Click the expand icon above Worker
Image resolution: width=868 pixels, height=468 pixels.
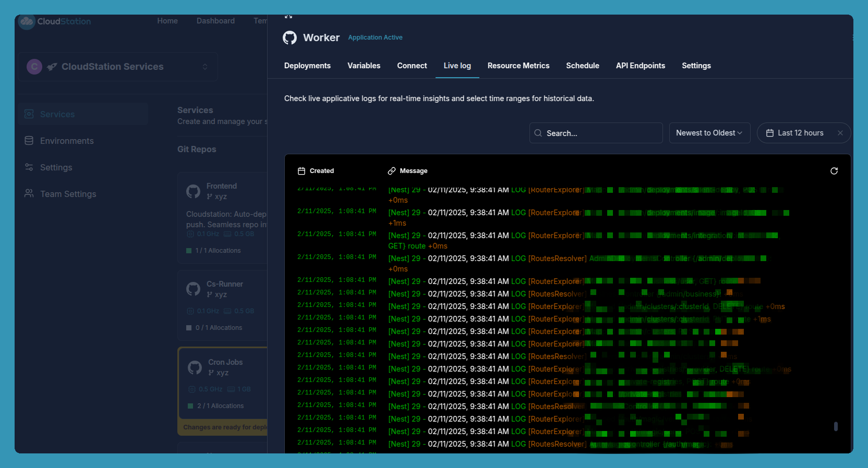288,17
